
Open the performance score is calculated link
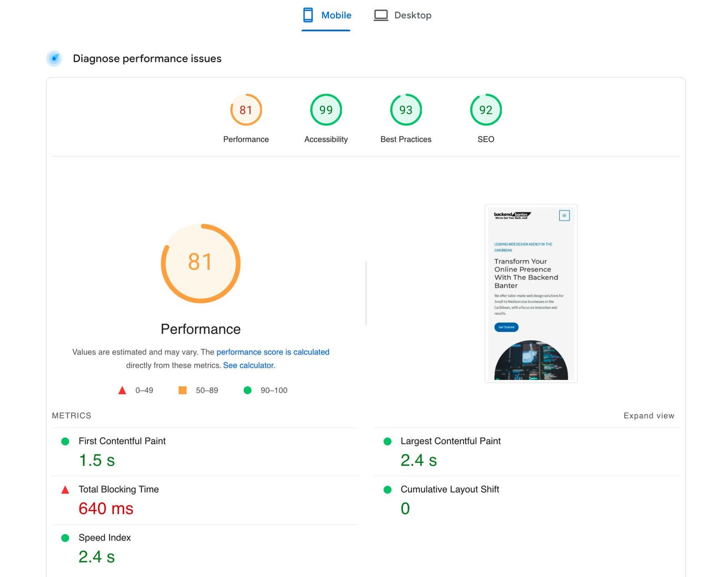(x=273, y=351)
